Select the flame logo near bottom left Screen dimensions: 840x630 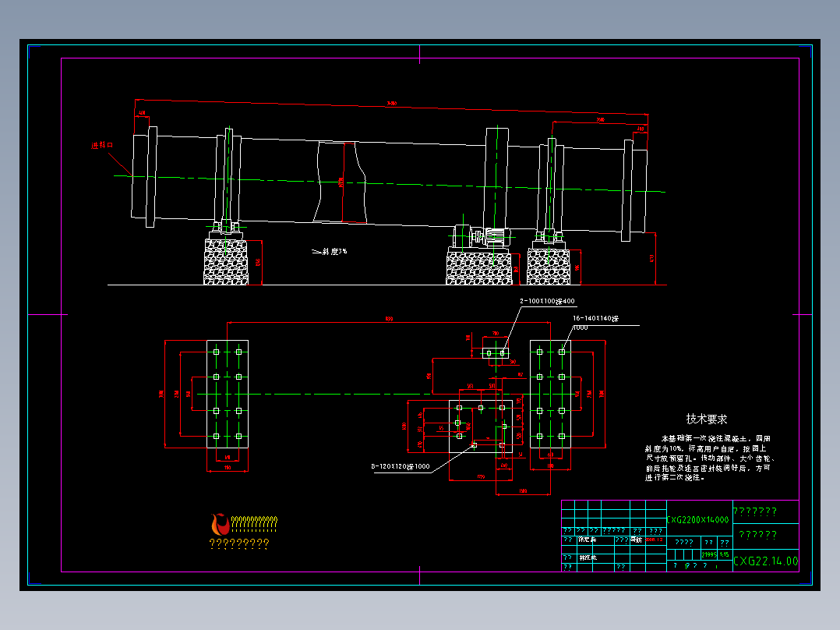tap(220, 525)
